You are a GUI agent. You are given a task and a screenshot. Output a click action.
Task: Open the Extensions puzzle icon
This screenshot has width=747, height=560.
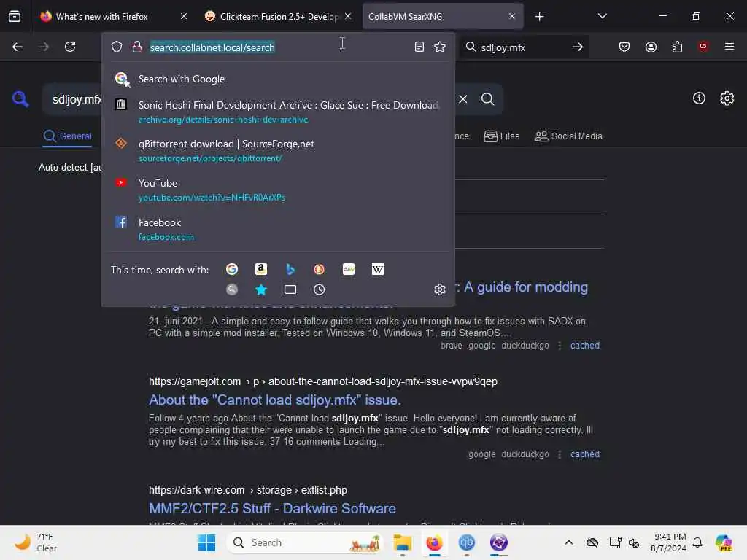click(677, 47)
